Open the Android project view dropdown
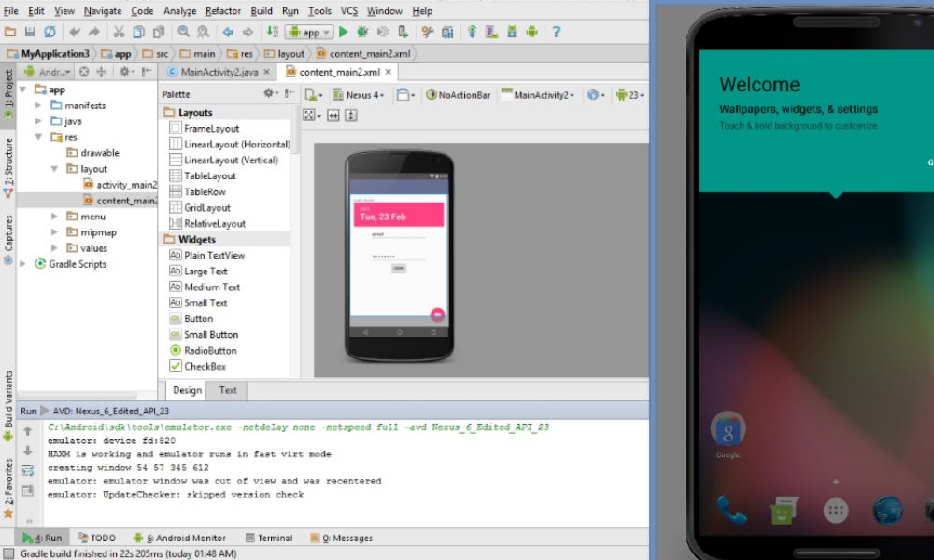The image size is (934, 560). [48, 72]
